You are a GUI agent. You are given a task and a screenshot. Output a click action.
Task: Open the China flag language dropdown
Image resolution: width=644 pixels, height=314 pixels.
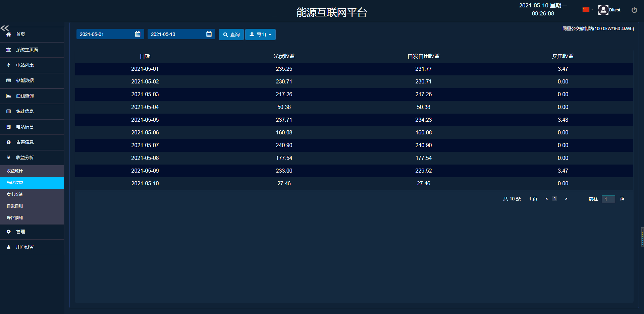click(x=587, y=10)
